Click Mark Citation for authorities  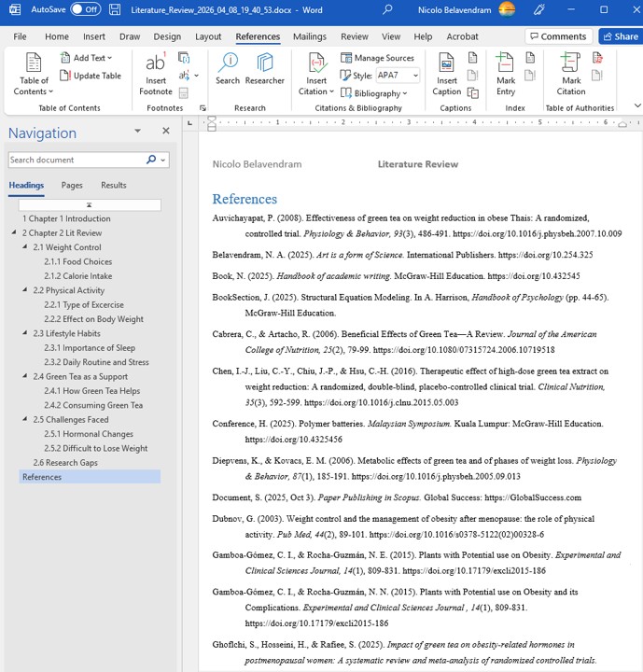point(571,74)
